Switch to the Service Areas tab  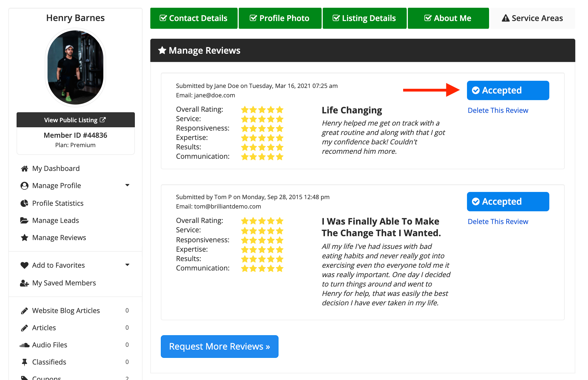point(532,18)
